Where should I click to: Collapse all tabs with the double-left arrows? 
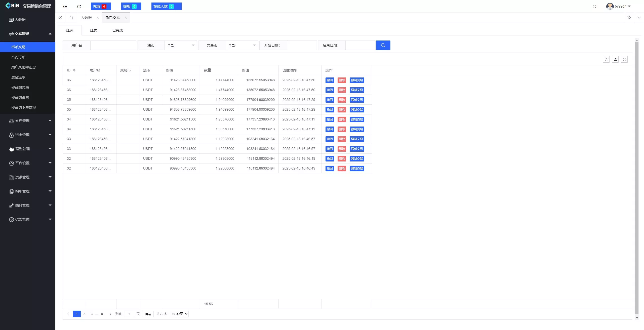click(60, 18)
